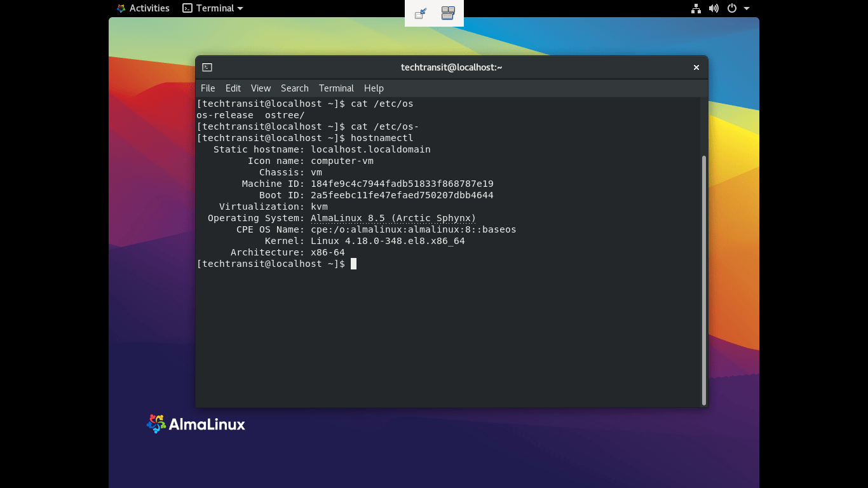This screenshot has height=488, width=868.
Task: Open the Terminal menu in the menu bar
Action: pos(336,88)
